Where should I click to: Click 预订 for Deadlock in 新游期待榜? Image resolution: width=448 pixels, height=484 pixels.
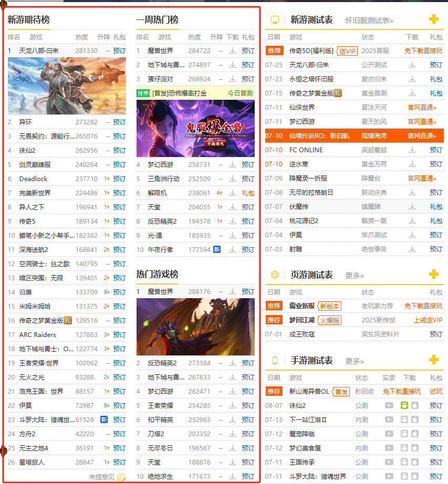[x=119, y=179]
